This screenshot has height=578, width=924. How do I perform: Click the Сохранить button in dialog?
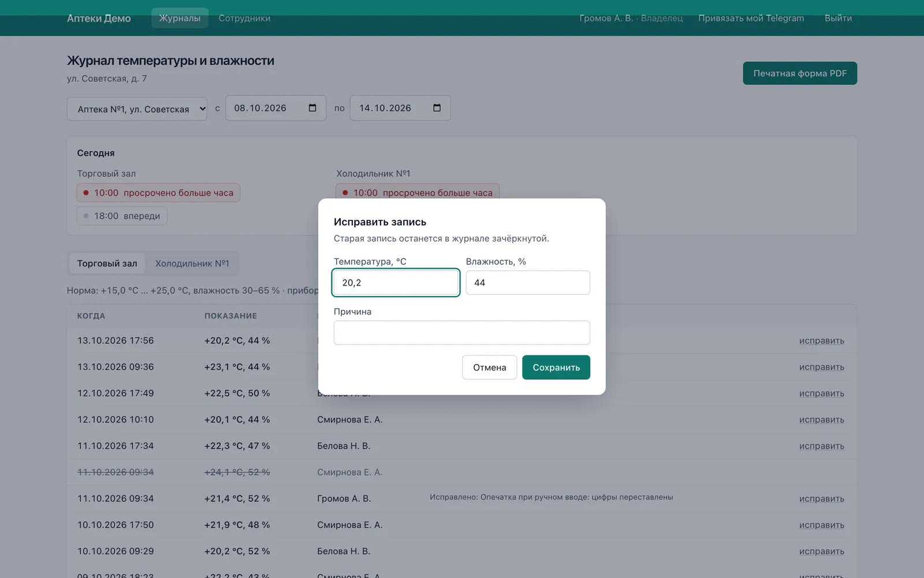pos(556,368)
